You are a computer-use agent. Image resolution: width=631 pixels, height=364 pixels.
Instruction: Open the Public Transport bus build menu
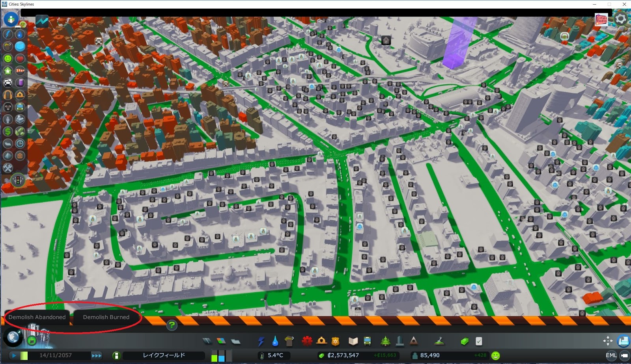pyautogui.click(x=367, y=341)
